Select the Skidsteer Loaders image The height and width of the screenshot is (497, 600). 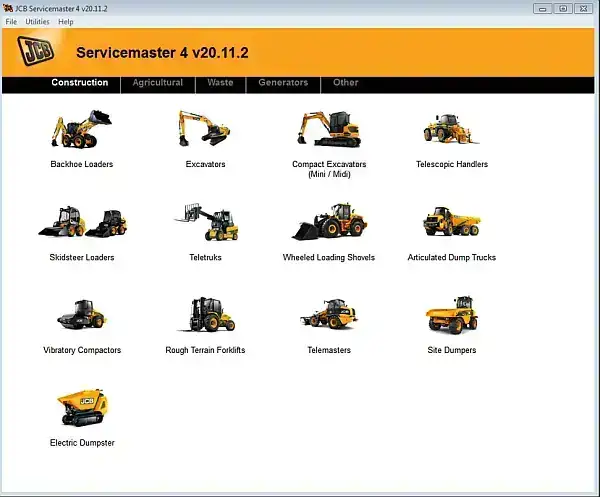[x=82, y=222]
